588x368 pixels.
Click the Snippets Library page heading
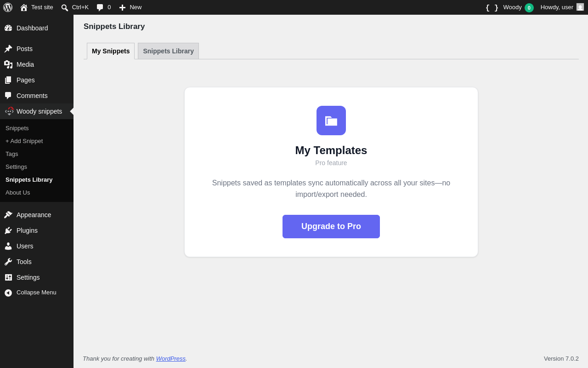(x=114, y=27)
